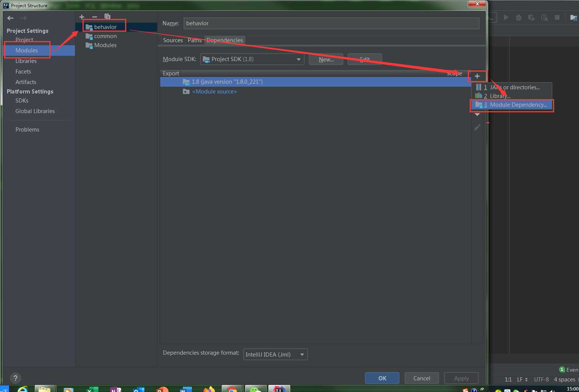Open the LF line separator selector
Viewport: 579px width, 392px height.
[x=522, y=380]
